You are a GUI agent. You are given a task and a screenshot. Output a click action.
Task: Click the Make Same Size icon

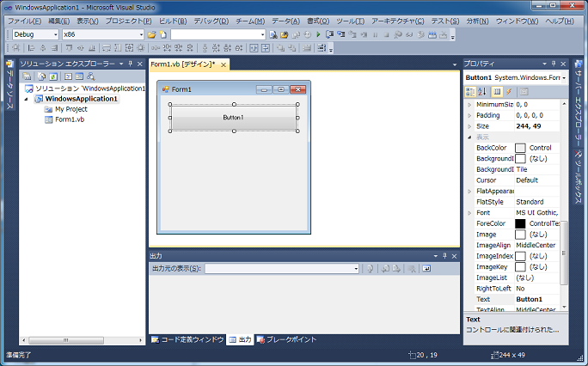tap(129, 48)
